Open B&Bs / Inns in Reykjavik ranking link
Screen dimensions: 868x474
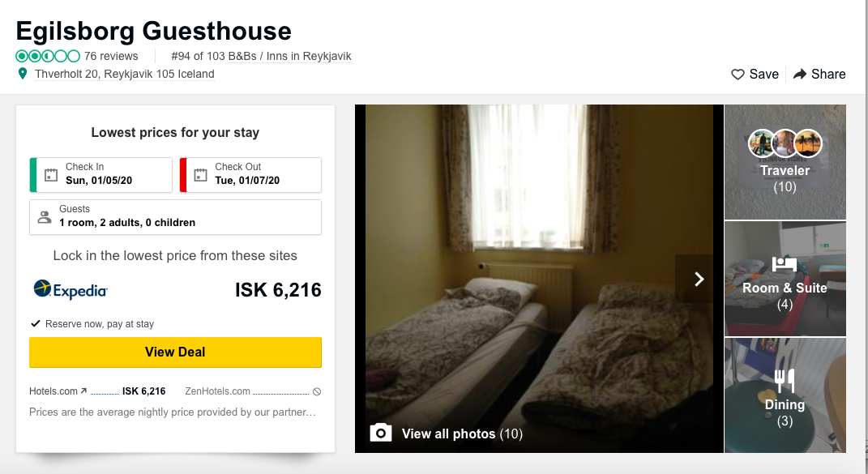(x=290, y=56)
